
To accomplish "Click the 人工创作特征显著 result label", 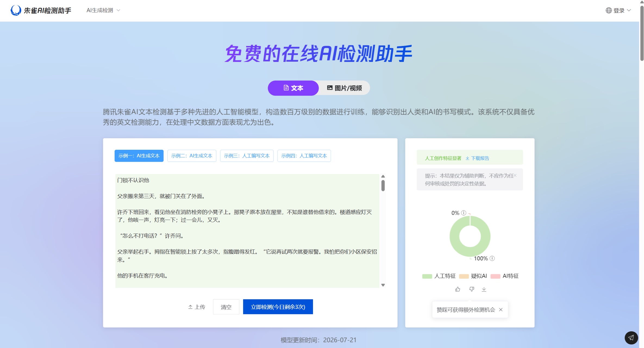I will pyautogui.click(x=443, y=158).
